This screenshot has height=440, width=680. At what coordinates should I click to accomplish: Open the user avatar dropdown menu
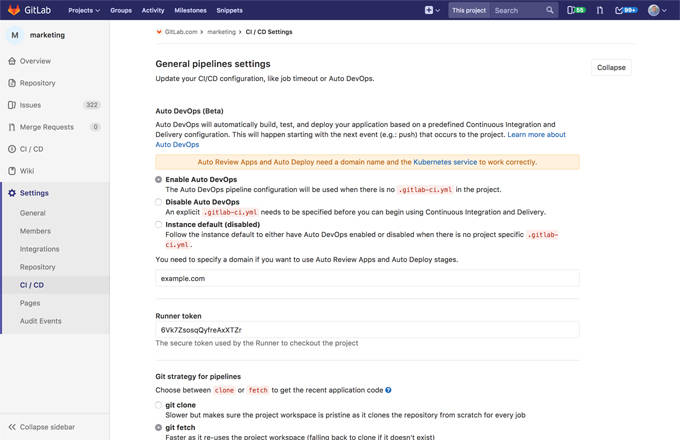click(657, 10)
